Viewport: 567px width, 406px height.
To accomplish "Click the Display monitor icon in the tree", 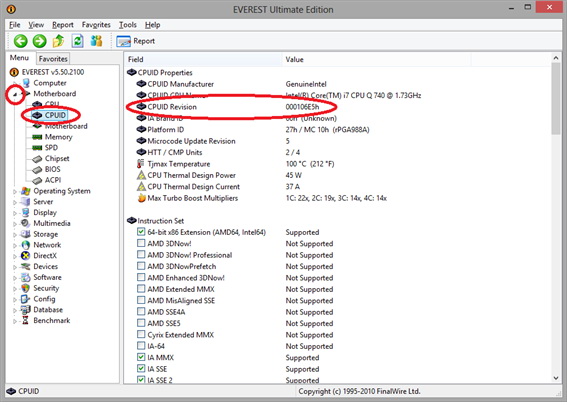I will 25,213.
